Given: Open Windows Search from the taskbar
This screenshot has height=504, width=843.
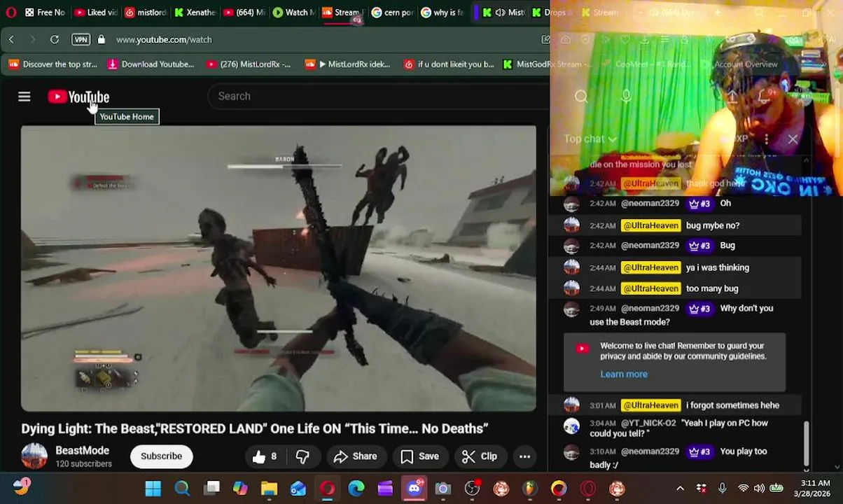Looking at the screenshot, I should [x=182, y=488].
